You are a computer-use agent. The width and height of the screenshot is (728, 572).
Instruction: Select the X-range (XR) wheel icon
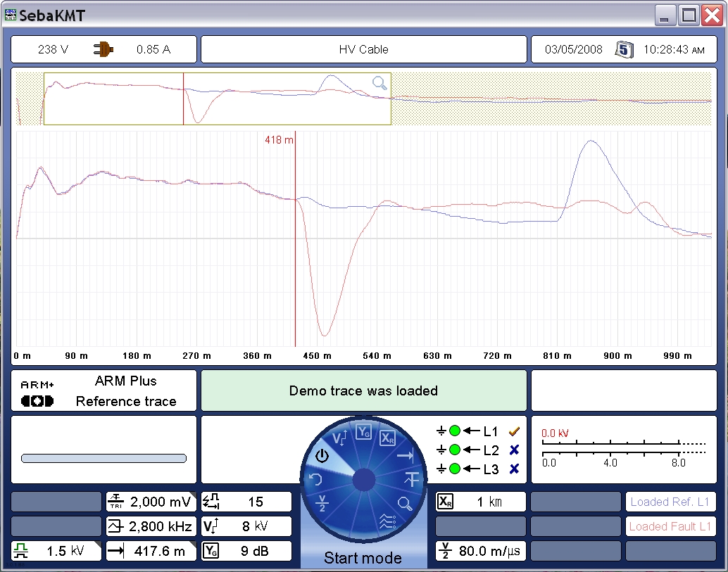[387, 438]
